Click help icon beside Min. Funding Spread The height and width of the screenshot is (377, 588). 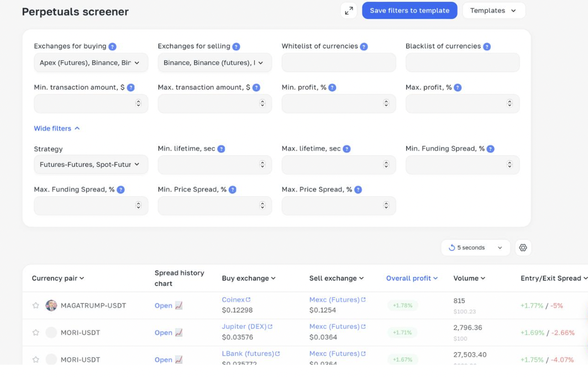click(x=491, y=149)
